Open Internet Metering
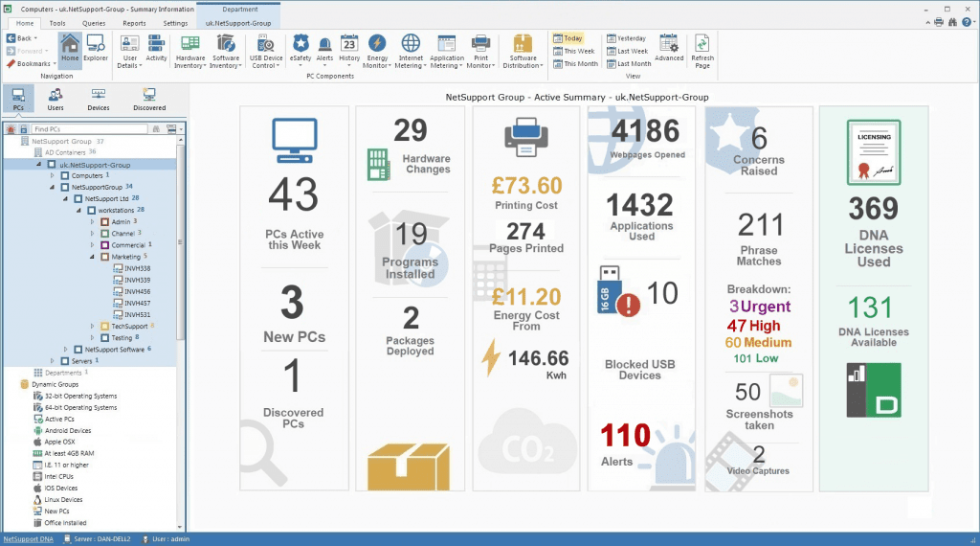980x546 pixels. point(411,52)
